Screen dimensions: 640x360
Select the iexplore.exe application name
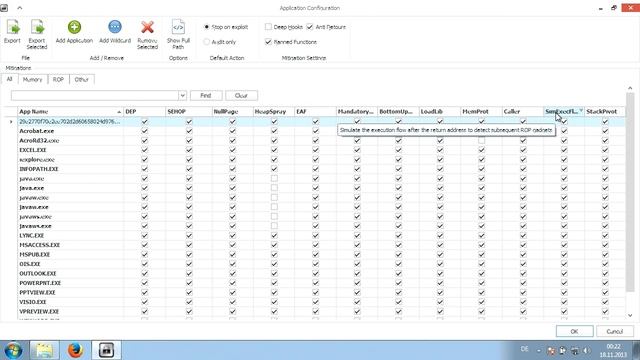pyautogui.click(x=37, y=160)
